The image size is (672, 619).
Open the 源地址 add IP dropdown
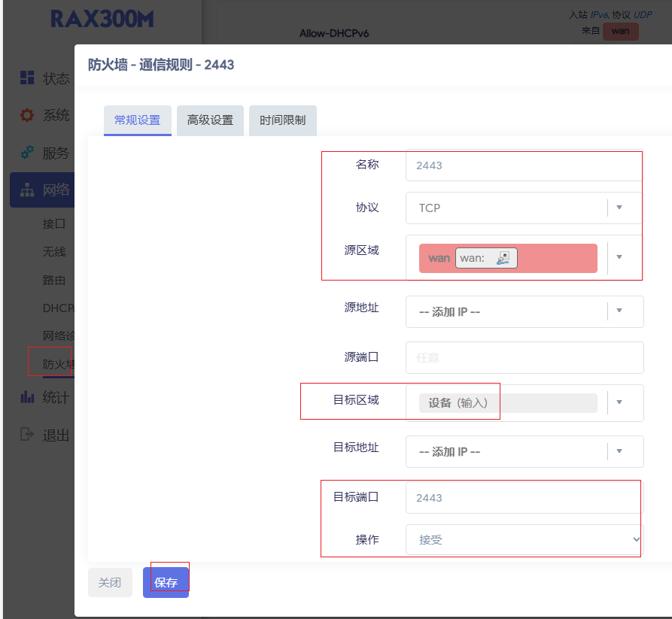tap(619, 311)
